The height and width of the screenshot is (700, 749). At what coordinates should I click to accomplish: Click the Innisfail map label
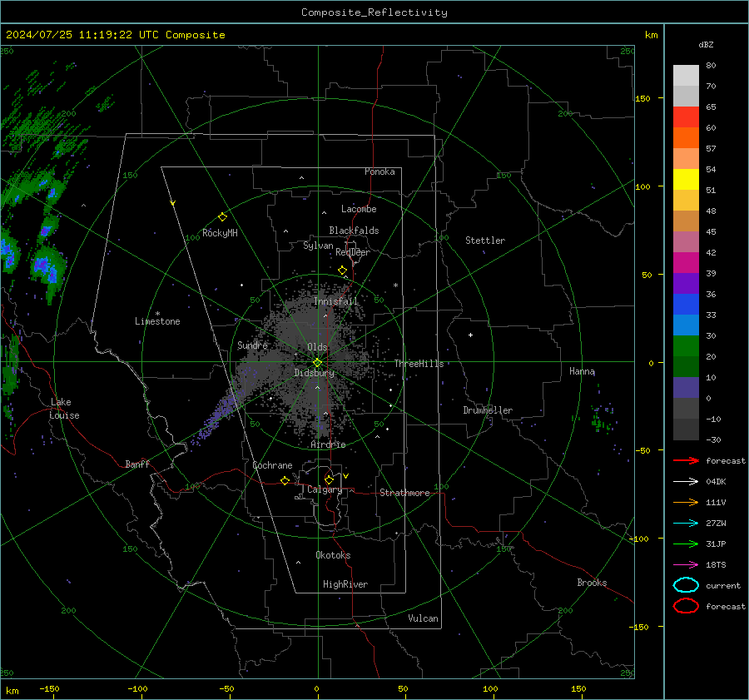click(x=335, y=301)
